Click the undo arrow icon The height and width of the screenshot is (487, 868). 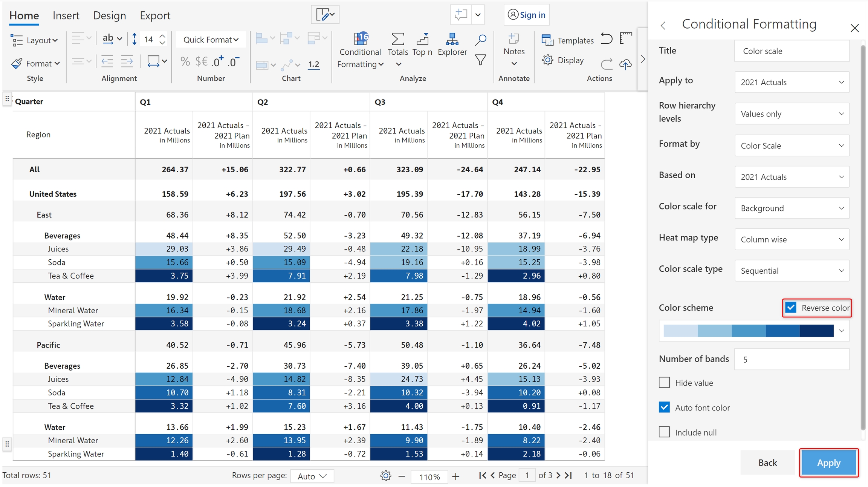pos(607,38)
